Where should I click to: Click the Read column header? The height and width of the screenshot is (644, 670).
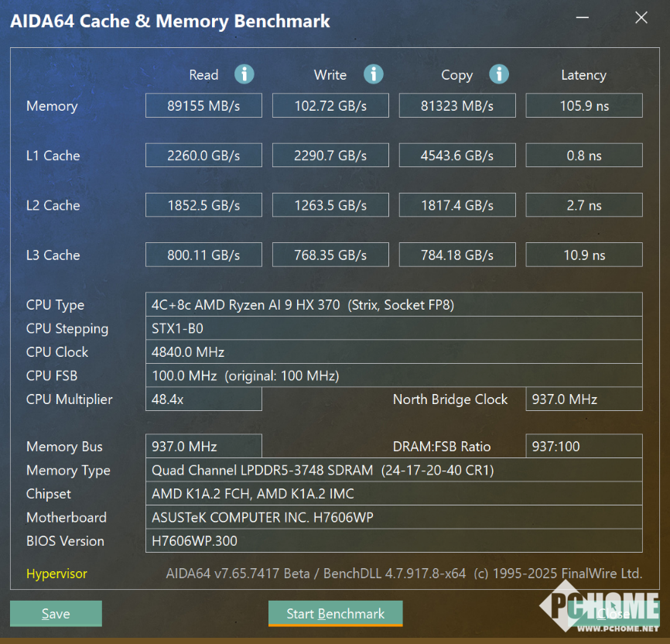tap(203, 75)
